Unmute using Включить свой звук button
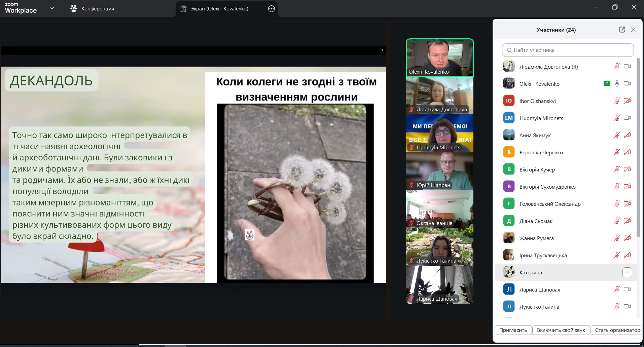 tap(561, 330)
